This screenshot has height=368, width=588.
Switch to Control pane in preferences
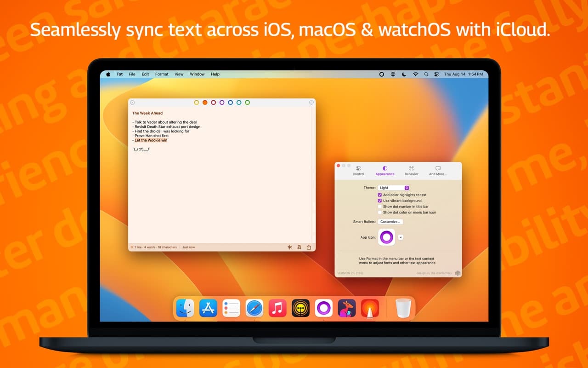point(358,171)
